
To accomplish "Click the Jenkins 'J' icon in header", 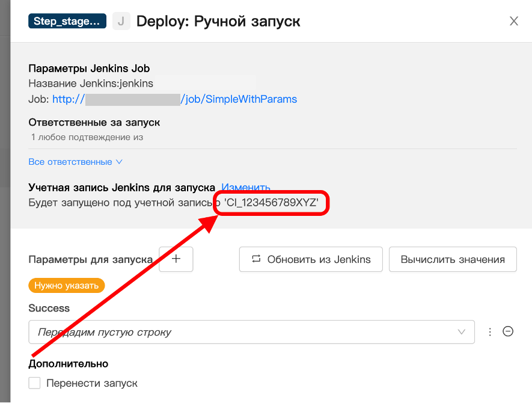I will tap(121, 22).
